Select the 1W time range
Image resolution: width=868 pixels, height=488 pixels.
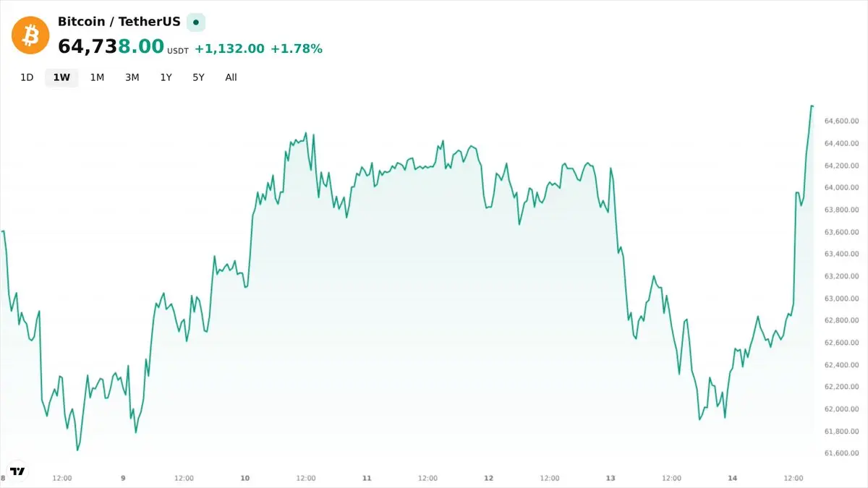(61, 77)
